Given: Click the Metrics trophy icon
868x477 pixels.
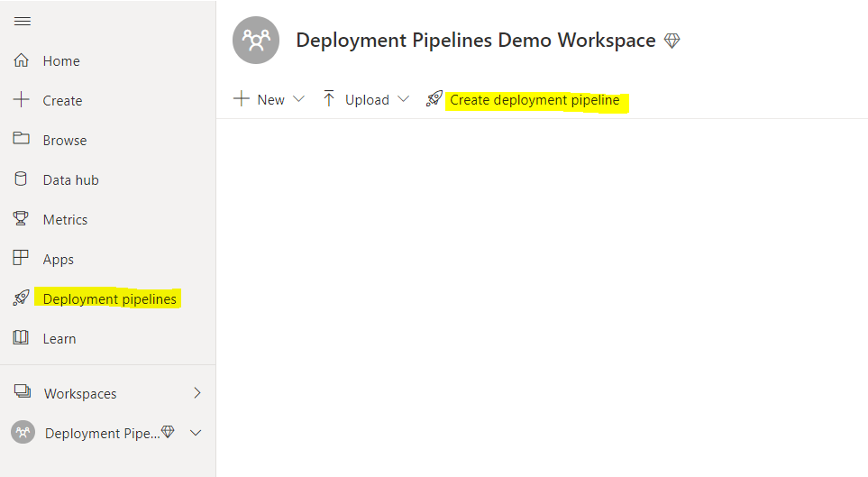Looking at the screenshot, I should point(22,219).
